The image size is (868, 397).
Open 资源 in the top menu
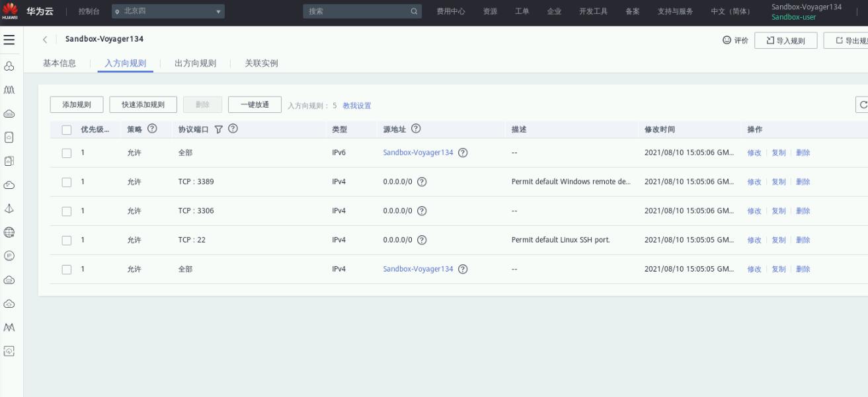point(491,12)
